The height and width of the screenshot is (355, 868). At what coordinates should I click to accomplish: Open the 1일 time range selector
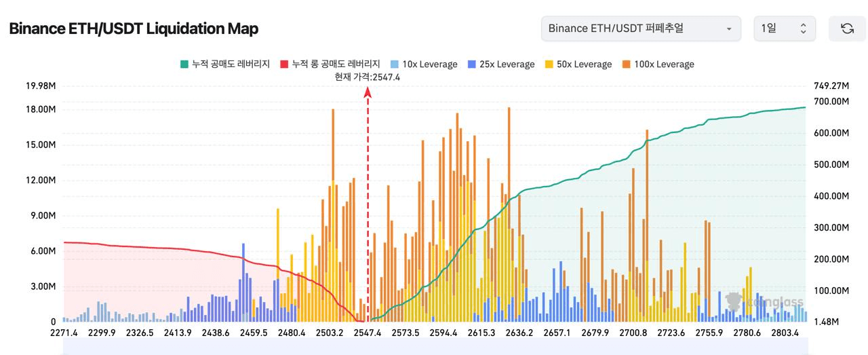785,29
